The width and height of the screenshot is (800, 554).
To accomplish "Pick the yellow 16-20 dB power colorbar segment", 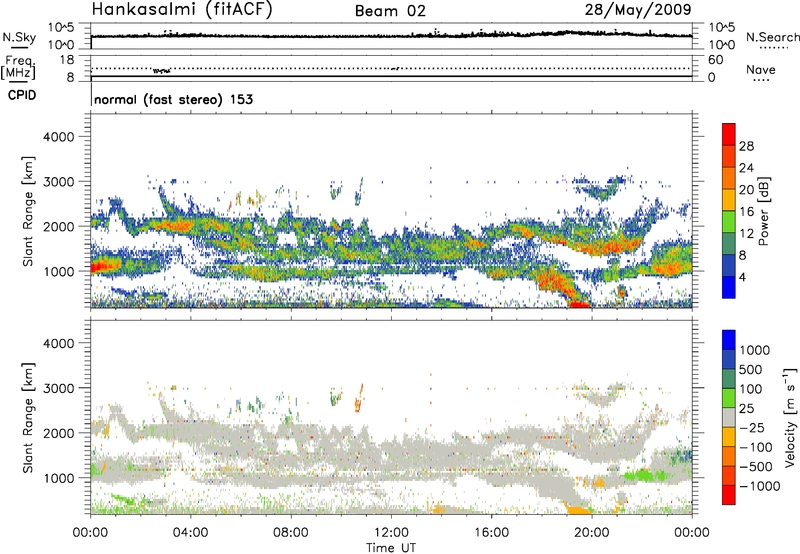I will point(729,200).
